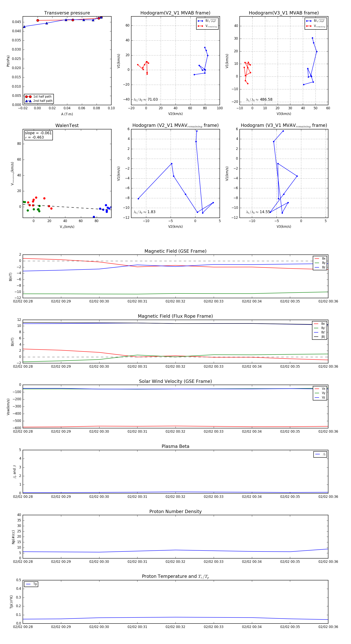351x644 pixels.
Task: Click the Bz legend entry in GSE magnetic field
Action: pyautogui.click(x=320, y=267)
